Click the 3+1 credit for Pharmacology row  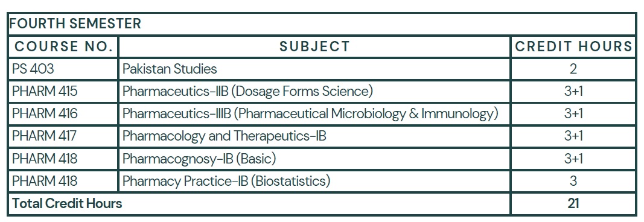point(573,136)
